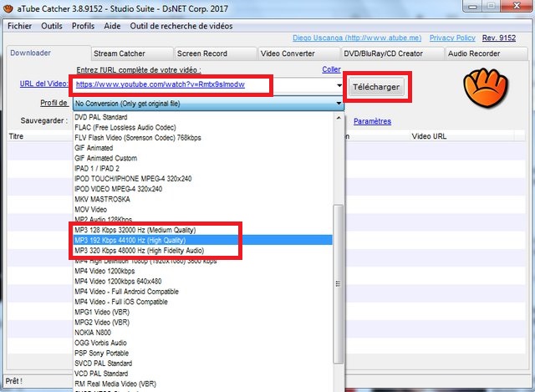Open the Privacy Policy link
Image resolution: width=535 pixels, height=392 pixels.
(452, 38)
